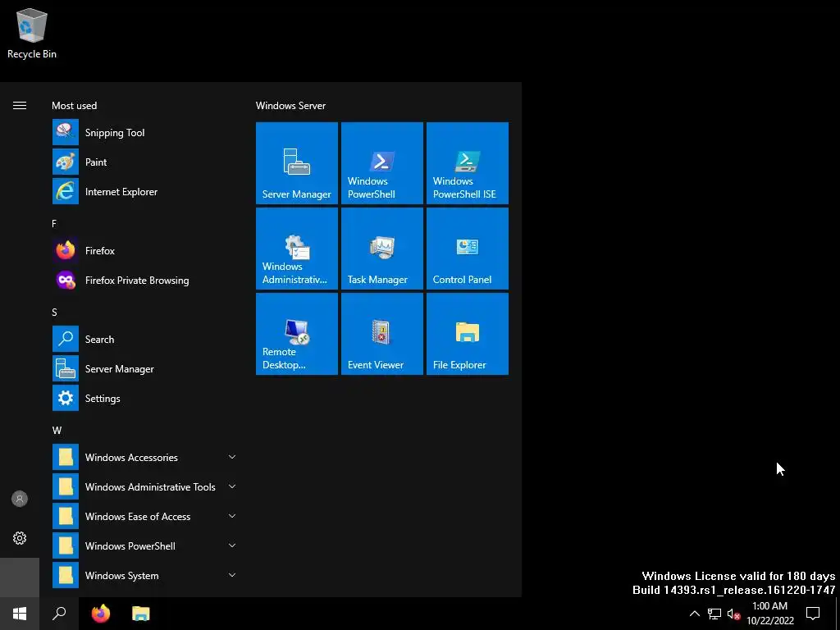The width and height of the screenshot is (840, 630).
Task: Open the Event Viewer tile
Action: point(382,334)
